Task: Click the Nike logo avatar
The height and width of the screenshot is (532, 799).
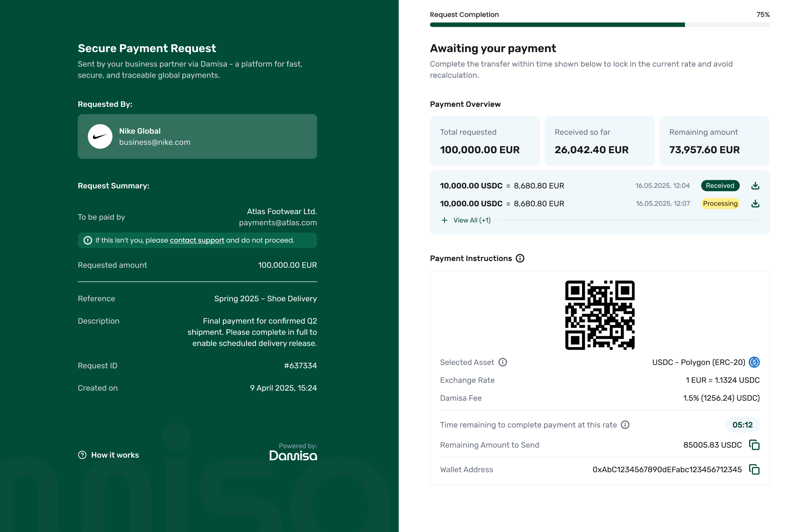Action: tap(100, 136)
